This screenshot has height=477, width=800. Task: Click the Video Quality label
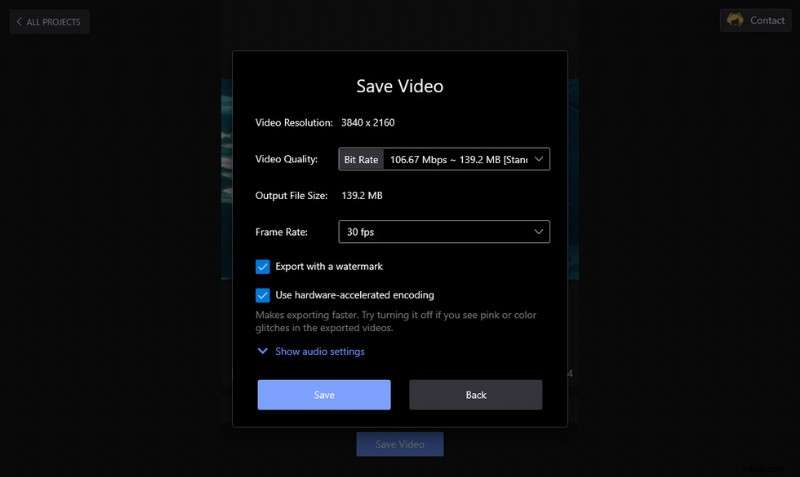tap(286, 159)
